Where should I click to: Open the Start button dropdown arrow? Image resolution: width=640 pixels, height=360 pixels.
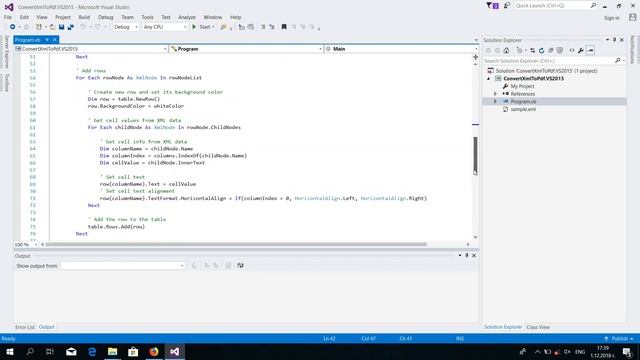click(213, 27)
